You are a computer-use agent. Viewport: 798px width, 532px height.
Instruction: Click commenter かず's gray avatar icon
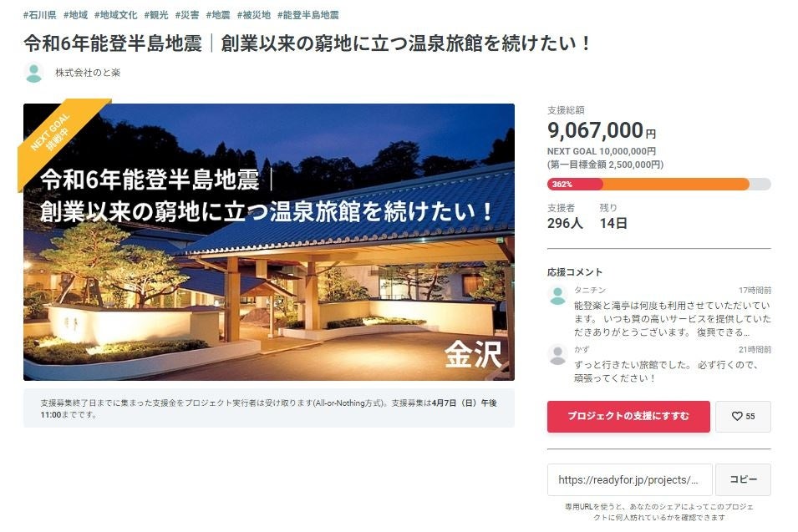coord(557,354)
